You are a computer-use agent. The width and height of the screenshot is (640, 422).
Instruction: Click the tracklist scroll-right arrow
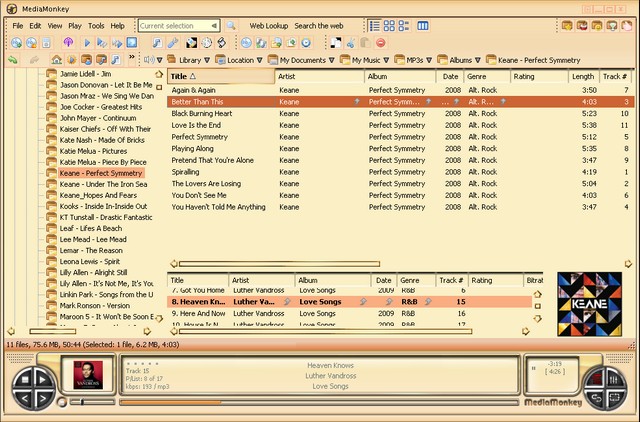629,264
